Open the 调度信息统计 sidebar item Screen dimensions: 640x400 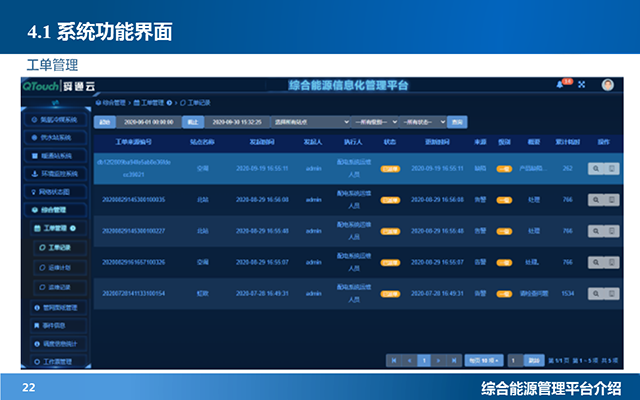point(59,344)
